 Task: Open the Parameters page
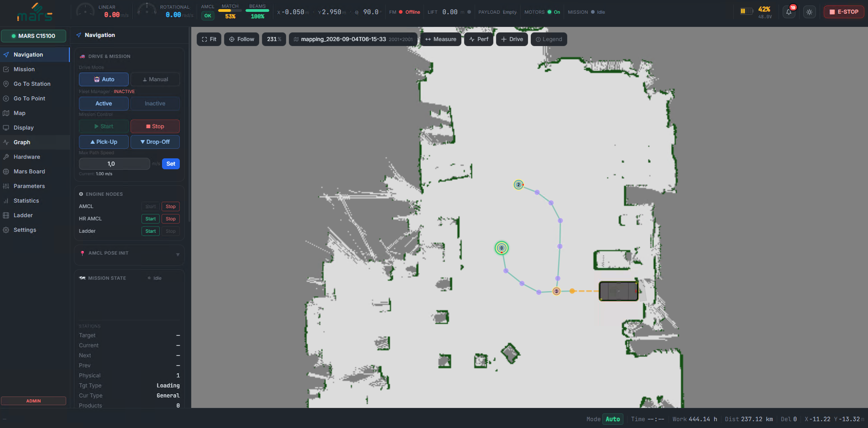(35, 186)
